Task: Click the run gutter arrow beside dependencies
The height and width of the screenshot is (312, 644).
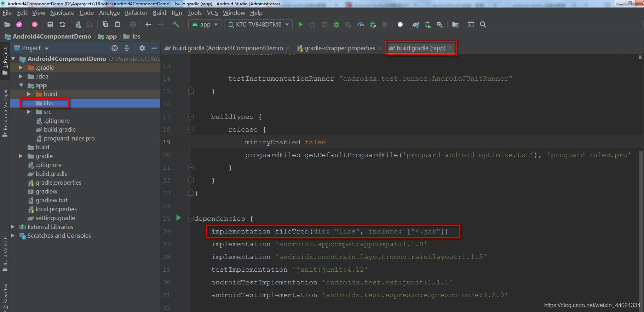Action: (179, 218)
